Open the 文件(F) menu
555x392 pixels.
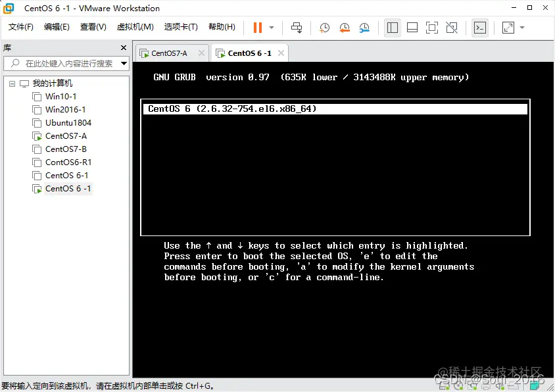coord(20,27)
